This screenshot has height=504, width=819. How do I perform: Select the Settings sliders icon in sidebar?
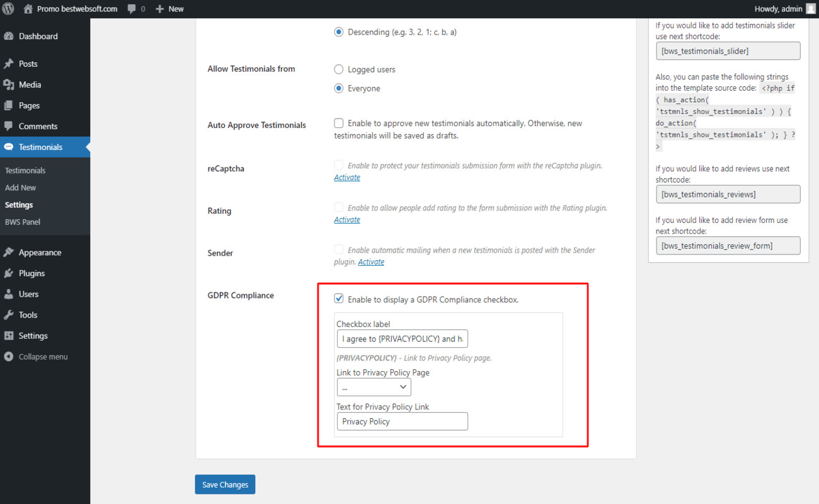tap(9, 336)
